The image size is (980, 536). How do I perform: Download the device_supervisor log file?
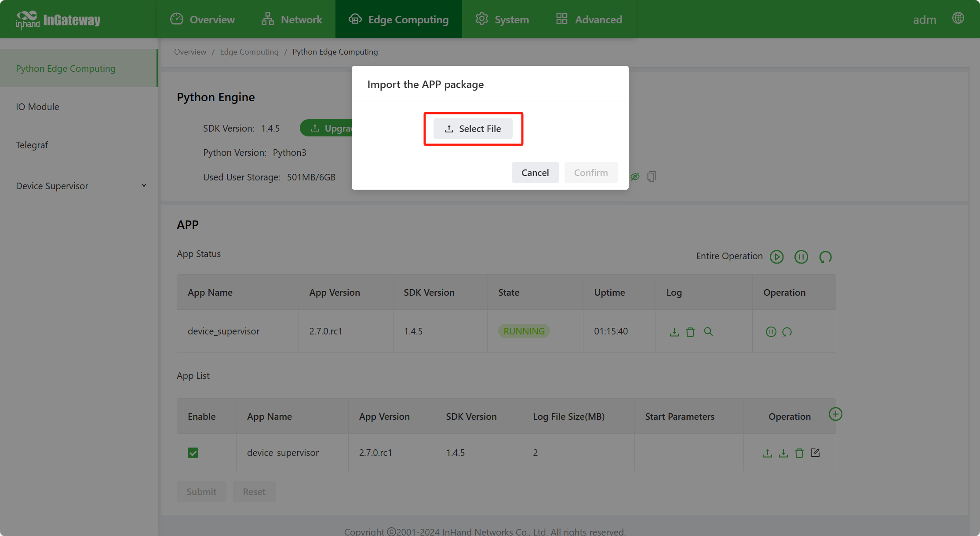coord(674,332)
